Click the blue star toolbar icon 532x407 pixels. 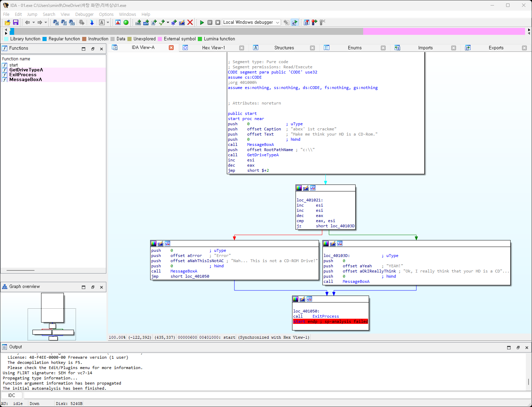point(174,22)
